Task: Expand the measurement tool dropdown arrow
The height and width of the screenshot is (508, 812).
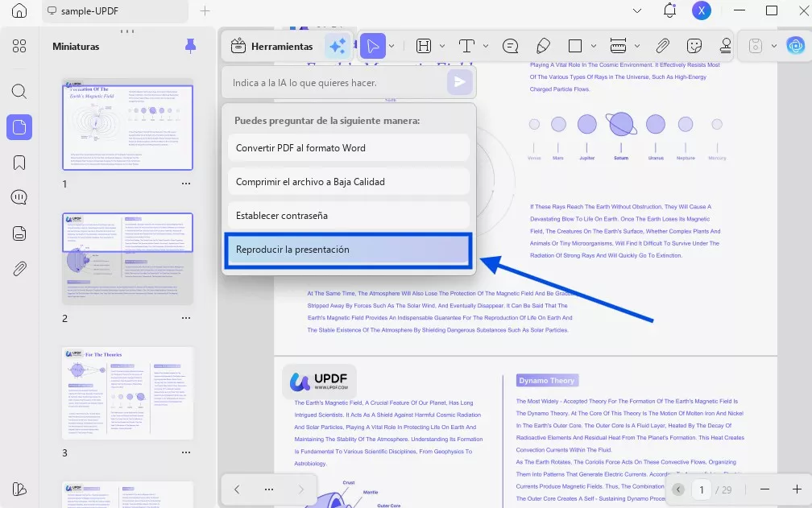Action: pyautogui.click(x=637, y=46)
